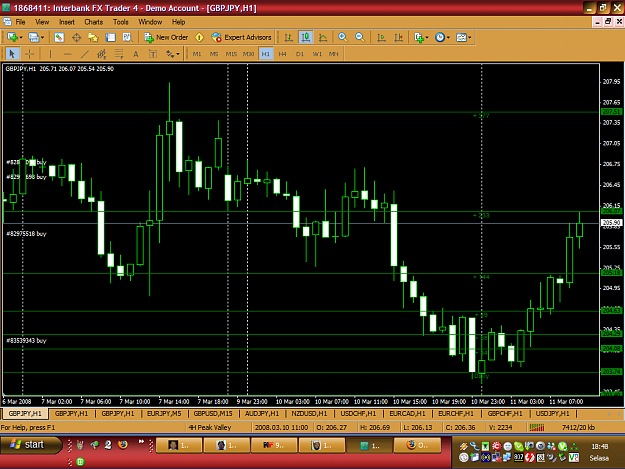Open the Charts menu

click(x=94, y=22)
